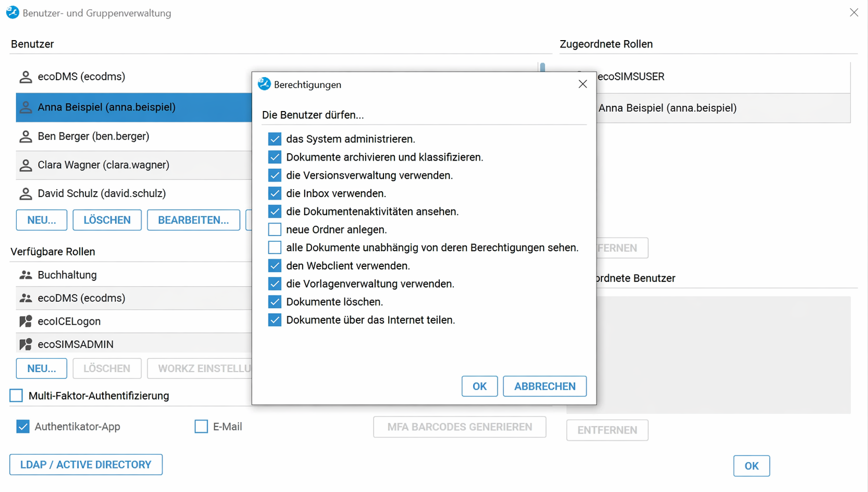Click the group icon beside Buchhaltung role
The width and height of the screenshot is (868, 492).
pos(26,275)
